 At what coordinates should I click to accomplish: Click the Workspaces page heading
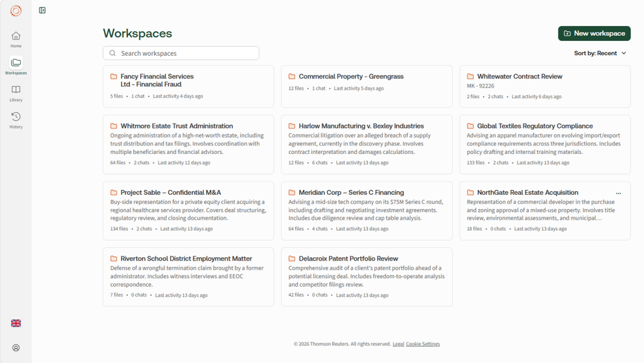coord(137,33)
